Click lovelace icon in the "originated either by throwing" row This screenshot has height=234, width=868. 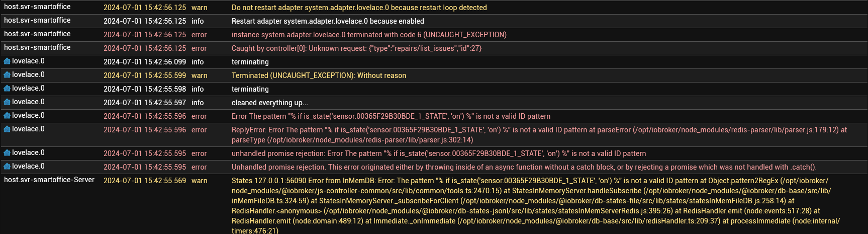coord(7,167)
